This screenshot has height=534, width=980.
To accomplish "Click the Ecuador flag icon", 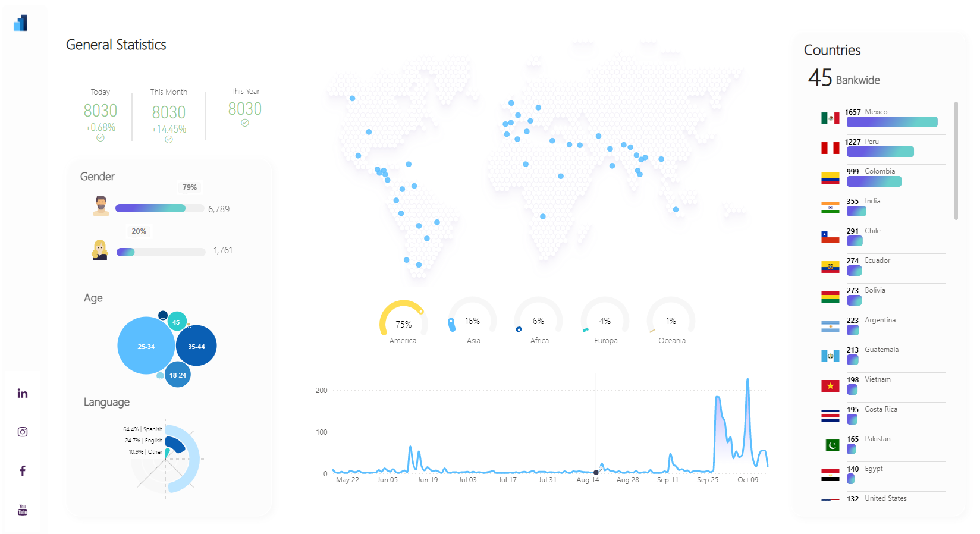I will 830,267.
